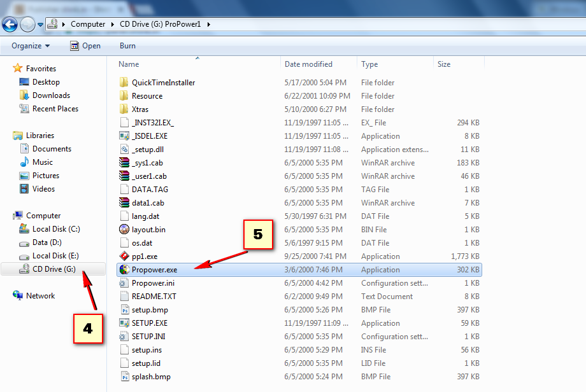
Task: Click the Burn toolbar button
Action: (127, 46)
